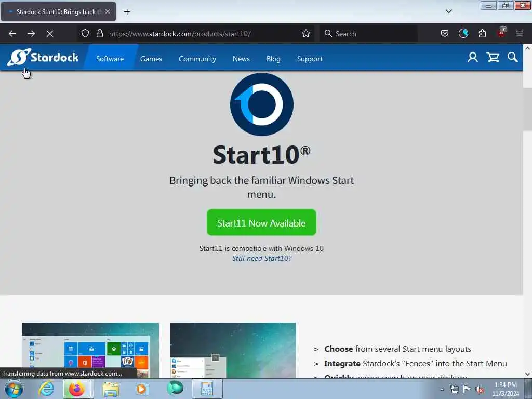Open the Software menu
The image size is (532, 399).
point(110,59)
